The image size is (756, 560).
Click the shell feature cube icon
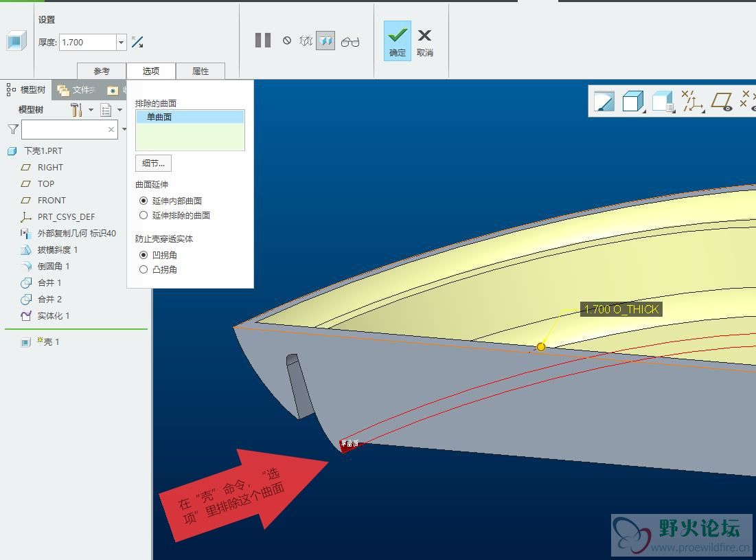click(x=16, y=41)
